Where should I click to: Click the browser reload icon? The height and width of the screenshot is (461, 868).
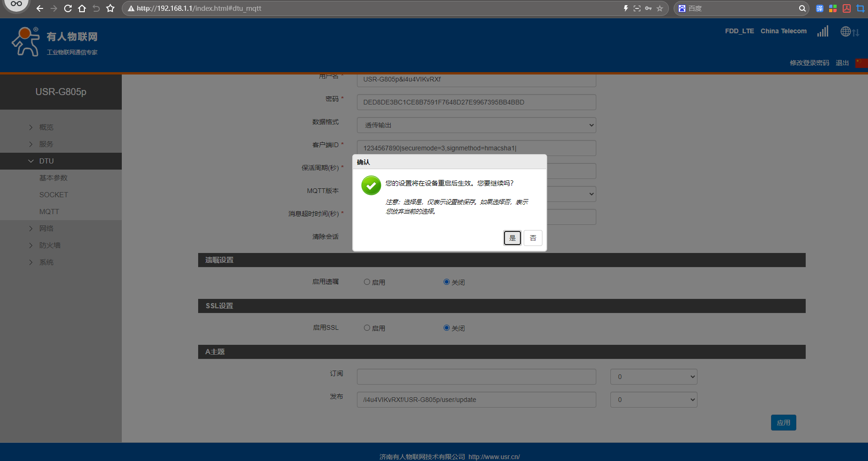click(x=68, y=8)
